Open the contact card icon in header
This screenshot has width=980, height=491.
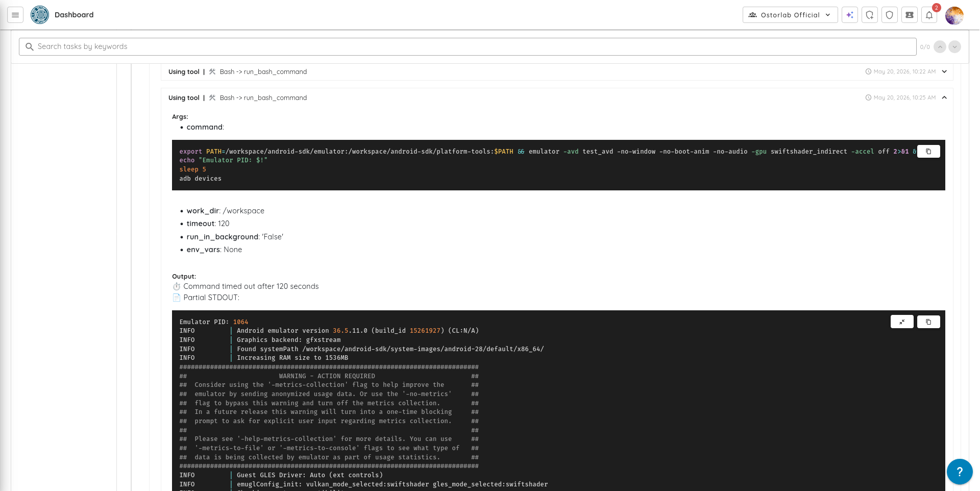coord(910,15)
